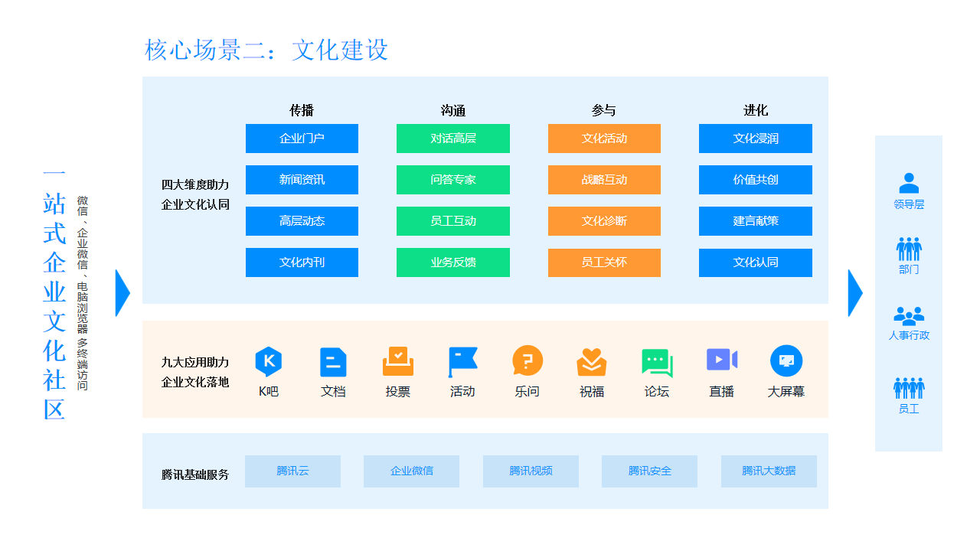Viewport: 980px width, 551px height.
Task: Click the title 核心场景二：文化建设
Action: pyautogui.click(x=266, y=50)
